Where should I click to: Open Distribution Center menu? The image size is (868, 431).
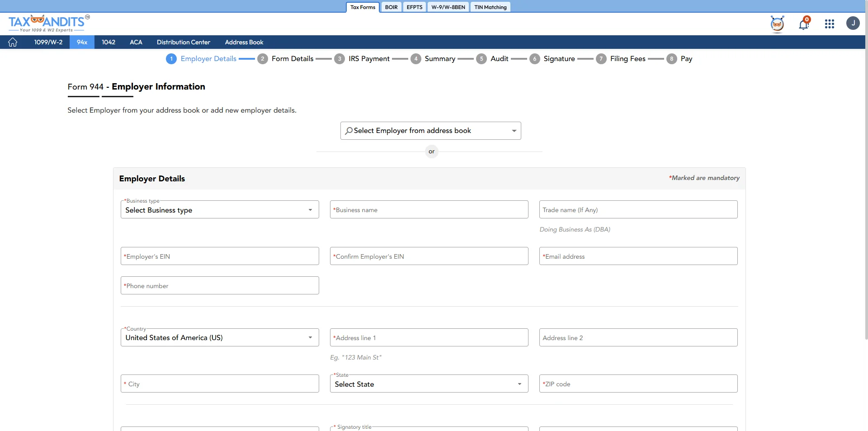click(x=184, y=42)
